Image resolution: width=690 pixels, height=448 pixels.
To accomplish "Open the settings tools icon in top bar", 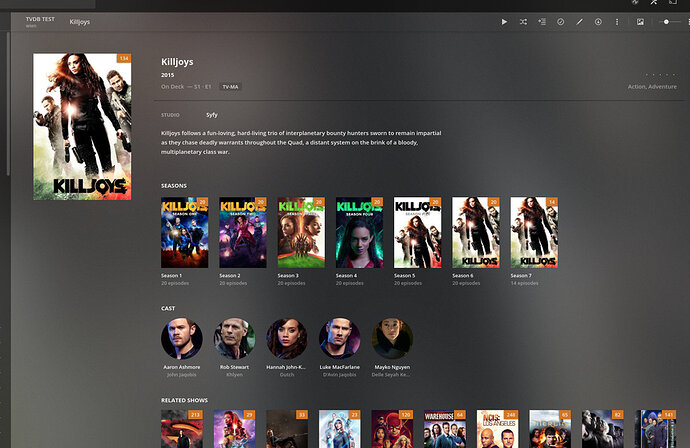I will pyautogui.click(x=654, y=2).
